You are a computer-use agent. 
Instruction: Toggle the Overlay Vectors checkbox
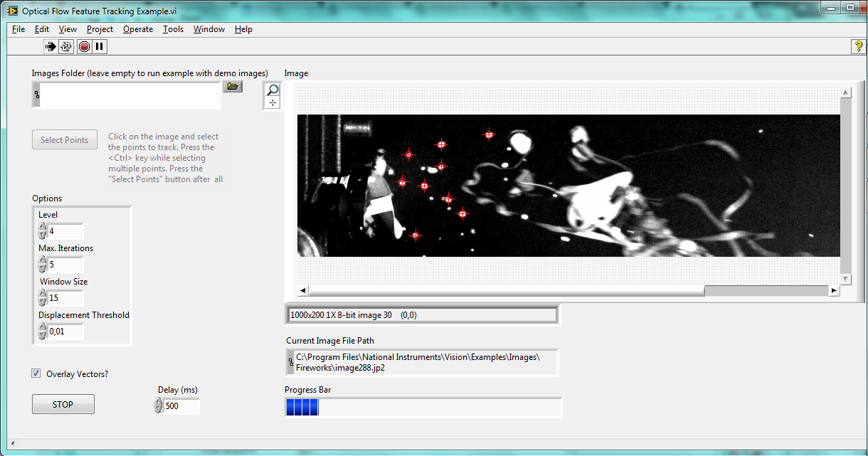pyautogui.click(x=36, y=373)
